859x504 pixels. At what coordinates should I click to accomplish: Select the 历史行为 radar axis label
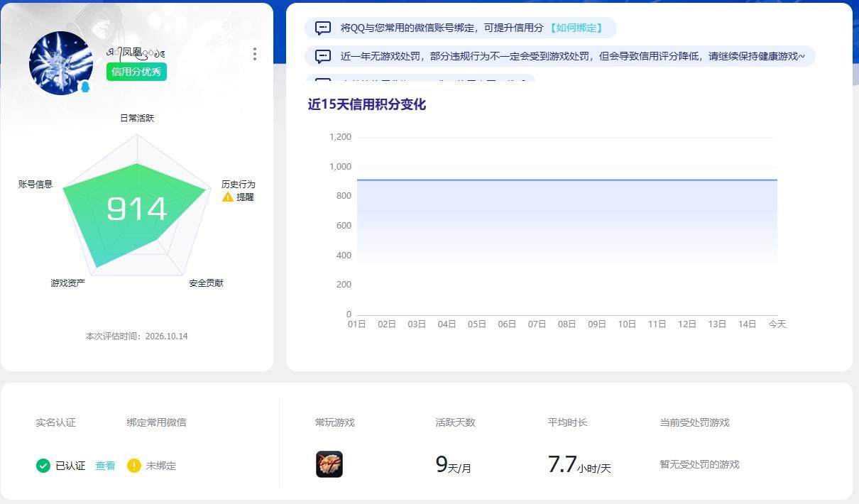click(238, 184)
